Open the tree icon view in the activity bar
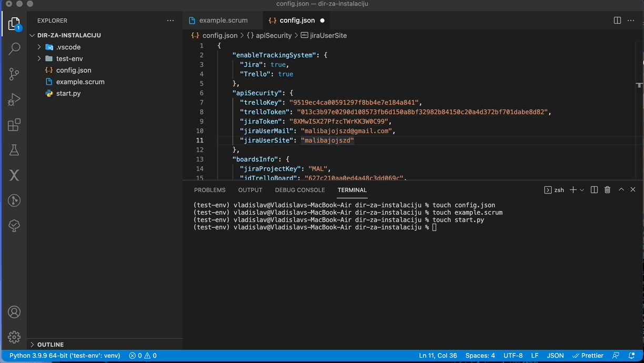The image size is (644, 363). (x=14, y=226)
